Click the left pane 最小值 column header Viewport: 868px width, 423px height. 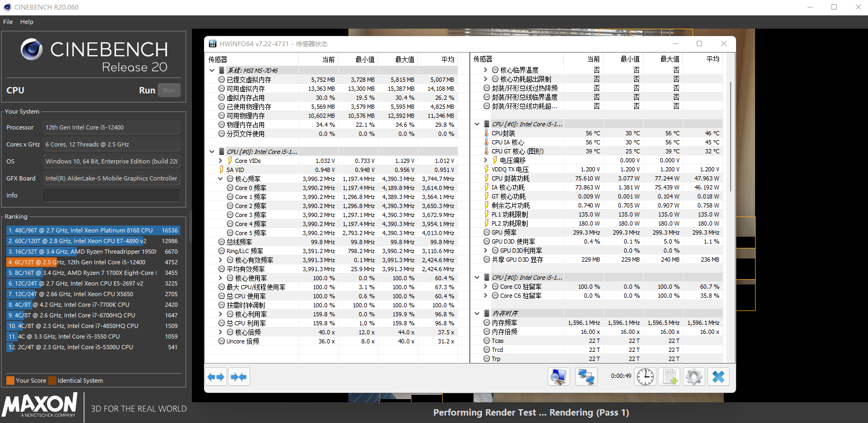point(358,59)
